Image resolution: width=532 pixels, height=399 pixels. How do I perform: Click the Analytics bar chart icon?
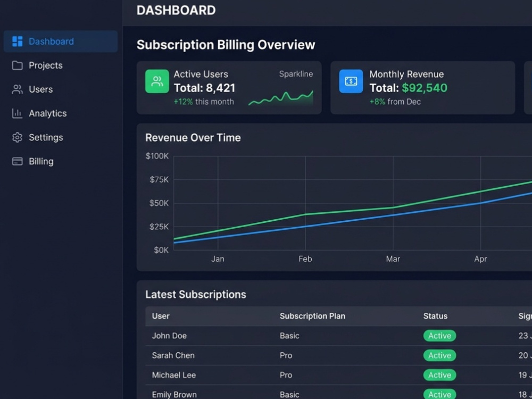click(18, 113)
